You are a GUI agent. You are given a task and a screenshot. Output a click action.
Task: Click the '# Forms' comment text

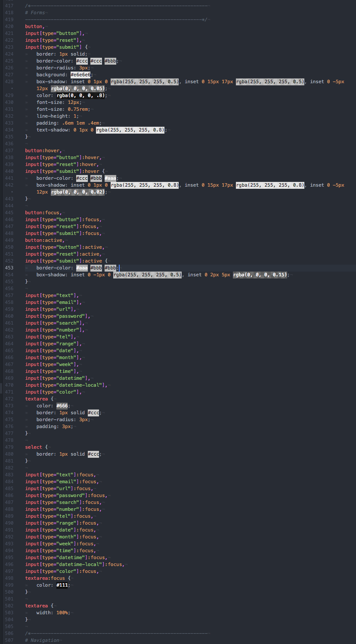pos(34,12)
